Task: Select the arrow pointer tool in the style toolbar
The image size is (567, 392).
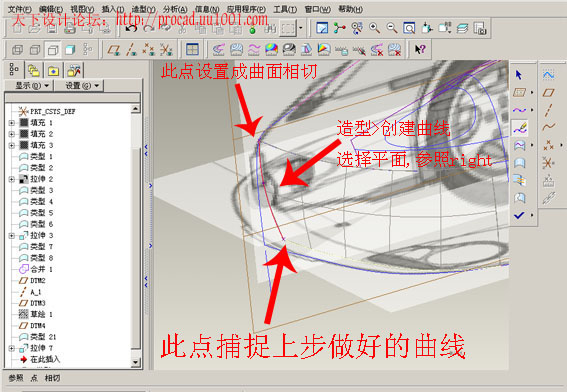Action: pyautogui.click(x=519, y=75)
